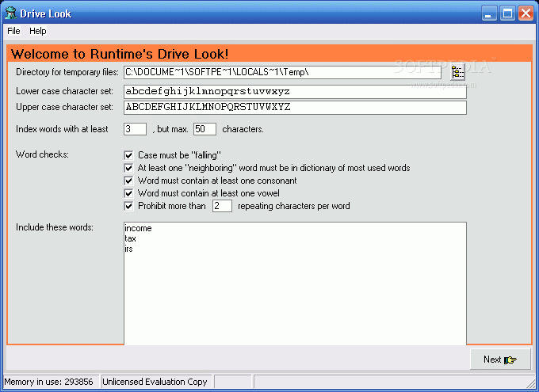This screenshot has height=392, width=539.
Task: Open the File menu
Action: click(13, 31)
